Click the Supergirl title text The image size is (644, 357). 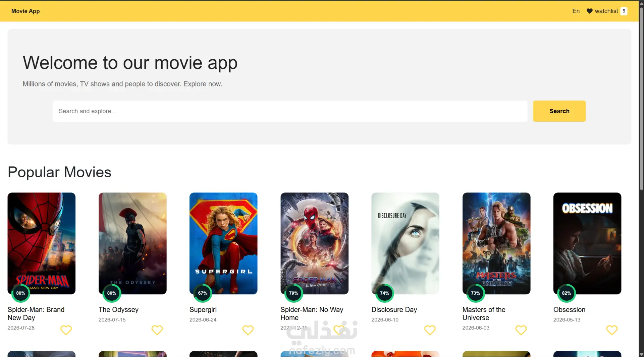tap(203, 310)
